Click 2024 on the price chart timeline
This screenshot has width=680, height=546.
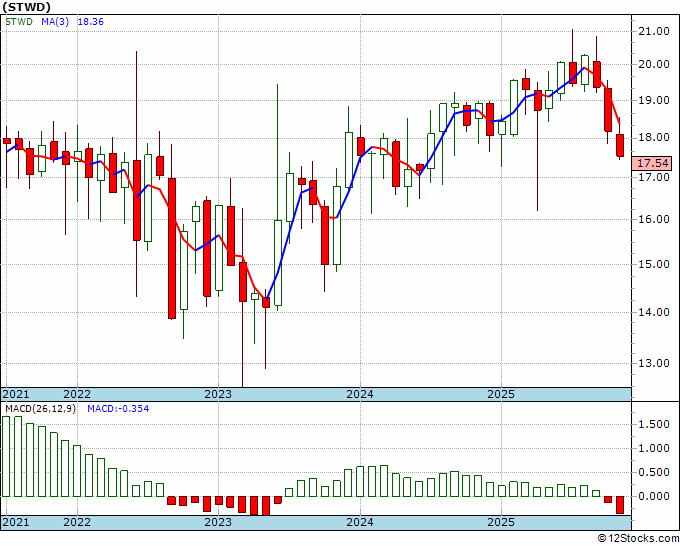360,394
